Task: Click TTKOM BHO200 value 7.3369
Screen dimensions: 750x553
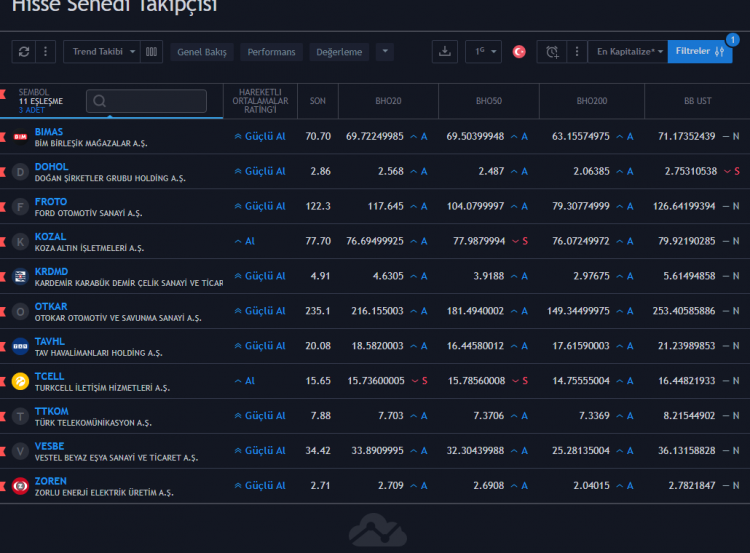Action: (594, 416)
